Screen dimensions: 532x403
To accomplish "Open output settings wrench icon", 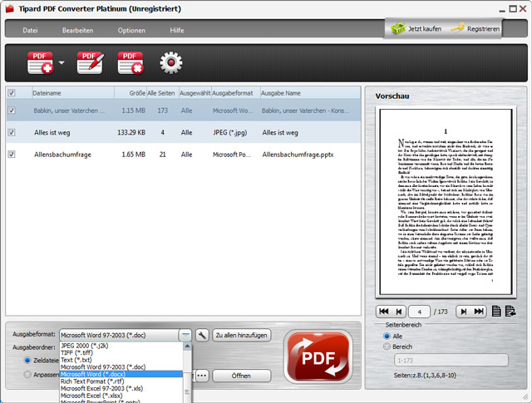I will (202, 335).
